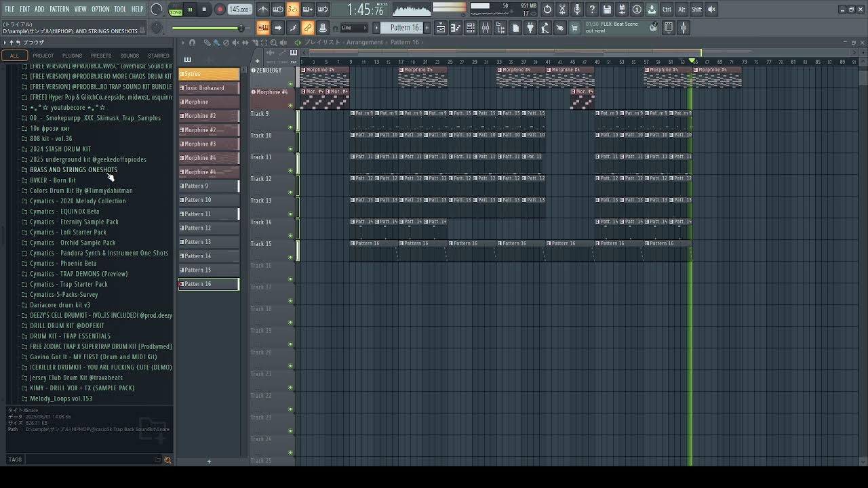Expand the Cymatics - Lofi Starter Pack folder

[68, 232]
